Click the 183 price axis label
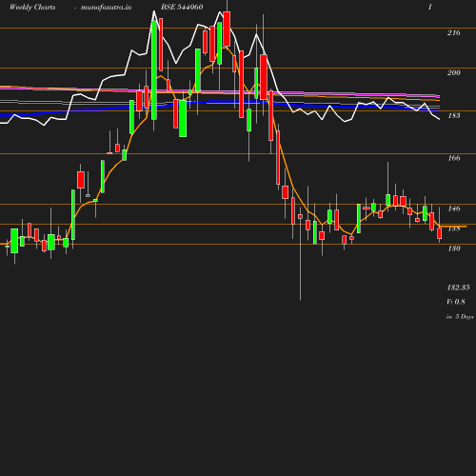 click(454, 115)
